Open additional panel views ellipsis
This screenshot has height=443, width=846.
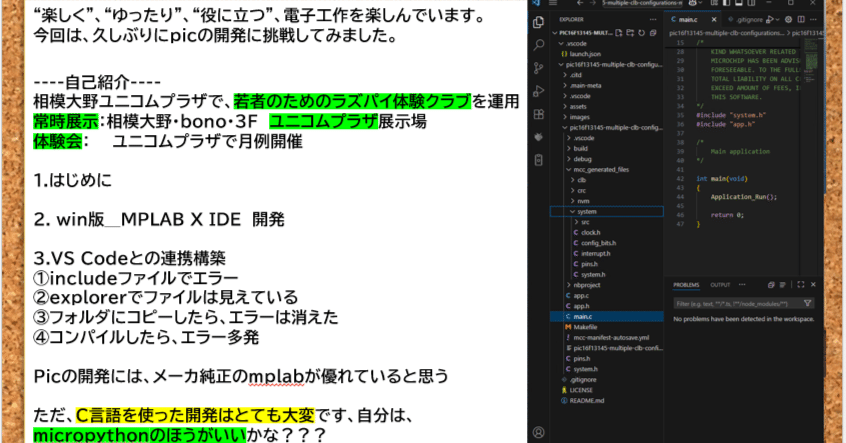[742, 285]
